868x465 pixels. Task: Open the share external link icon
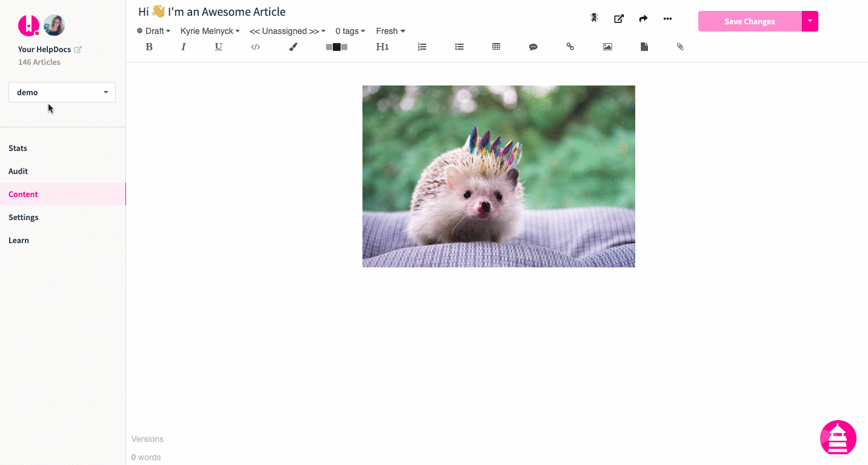point(619,18)
